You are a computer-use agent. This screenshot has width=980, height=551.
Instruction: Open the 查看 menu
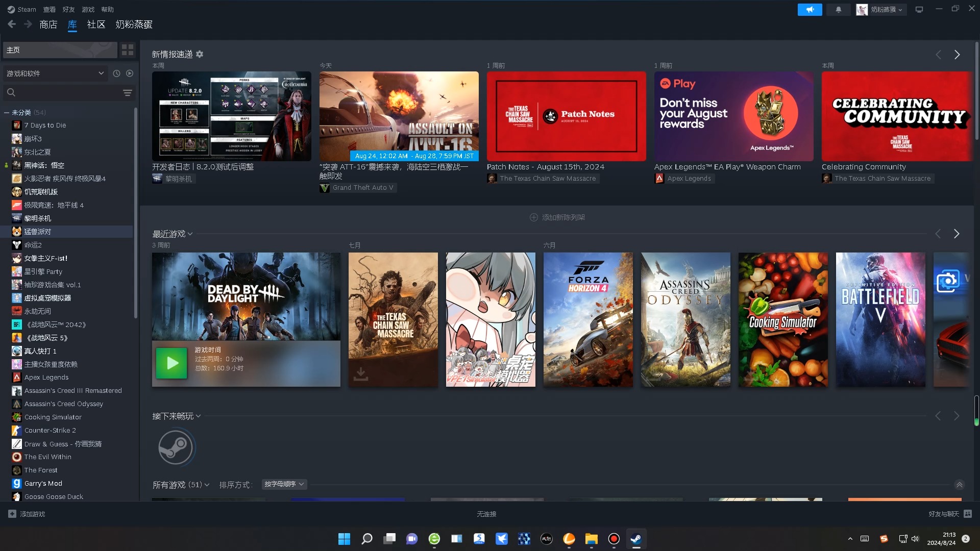(x=50, y=9)
